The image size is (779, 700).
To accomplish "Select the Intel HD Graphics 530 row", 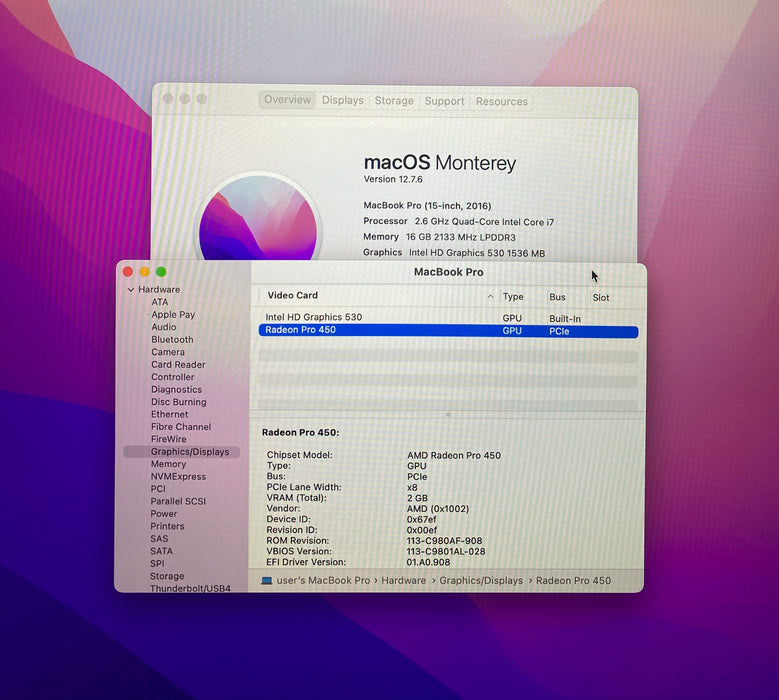I will (448, 317).
